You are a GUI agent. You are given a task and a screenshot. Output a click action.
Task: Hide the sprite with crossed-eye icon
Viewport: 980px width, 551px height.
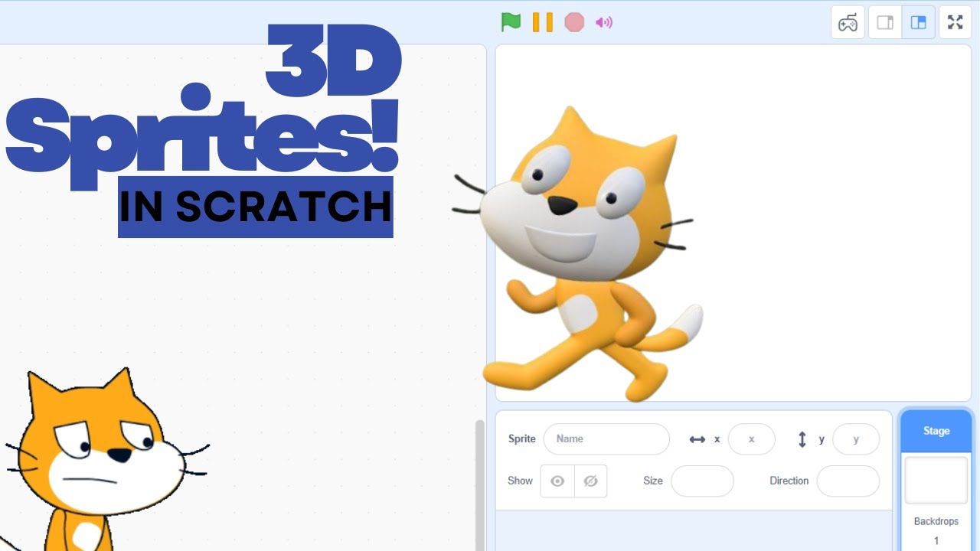(x=590, y=481)
